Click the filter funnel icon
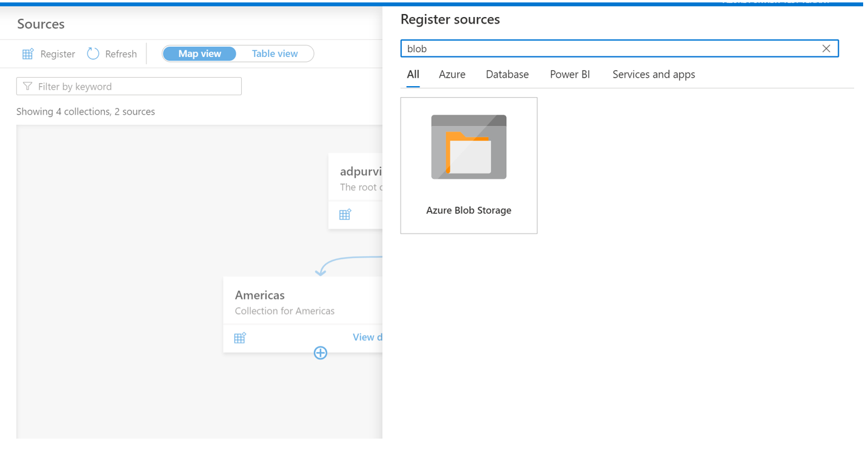 28,86
